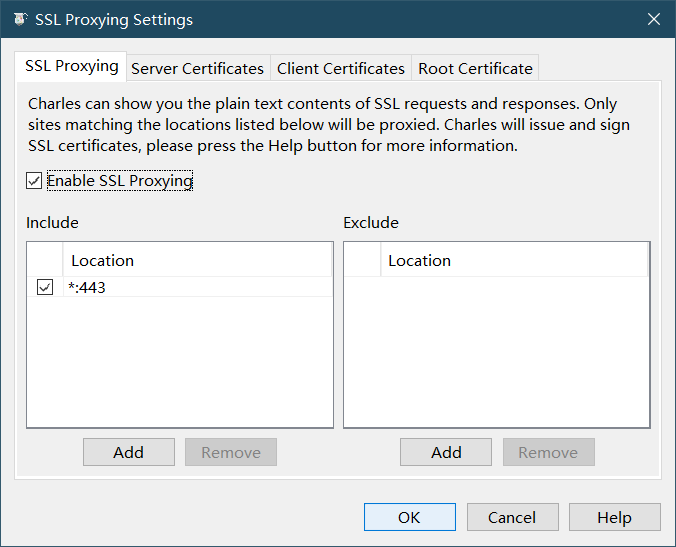Screen dimensions: 676x547
Task: Close the SSL Proxying Settings dialog
Action: (654, 19)
